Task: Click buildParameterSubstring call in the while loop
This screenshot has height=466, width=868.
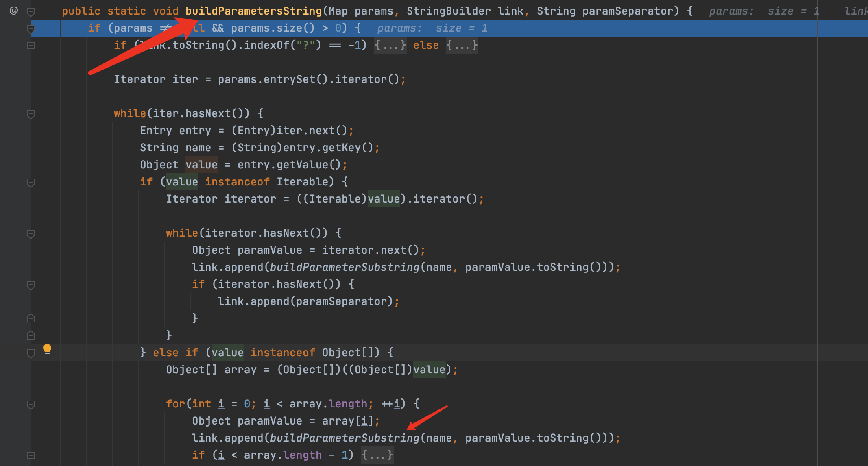Action: click(345, 267)
